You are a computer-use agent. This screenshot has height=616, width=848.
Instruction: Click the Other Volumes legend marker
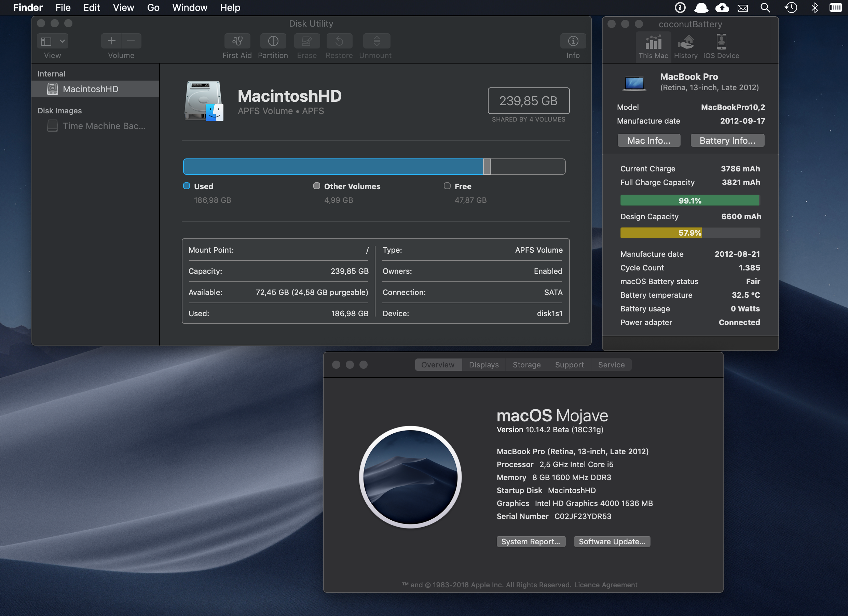(x=316, y=186)
